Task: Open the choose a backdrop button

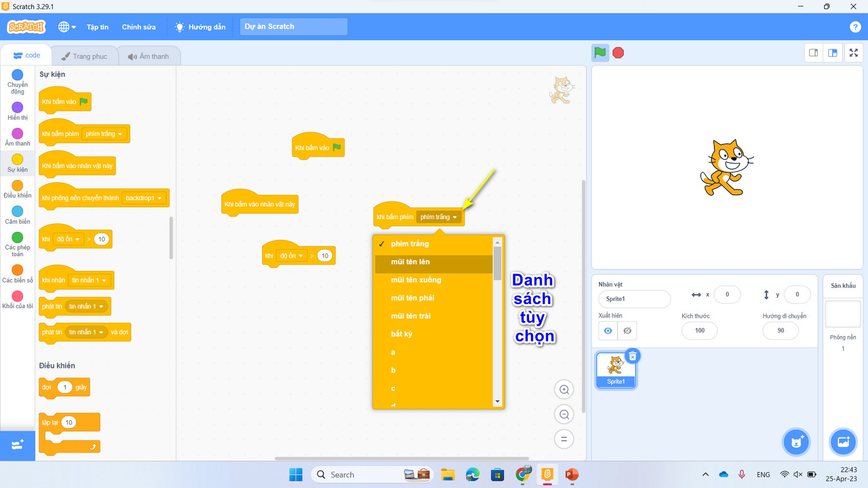Action: click(x=843, y=442)
